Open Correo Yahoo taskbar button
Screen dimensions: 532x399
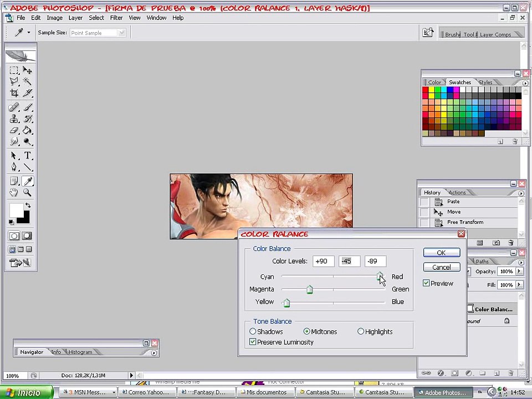(147, 392)
